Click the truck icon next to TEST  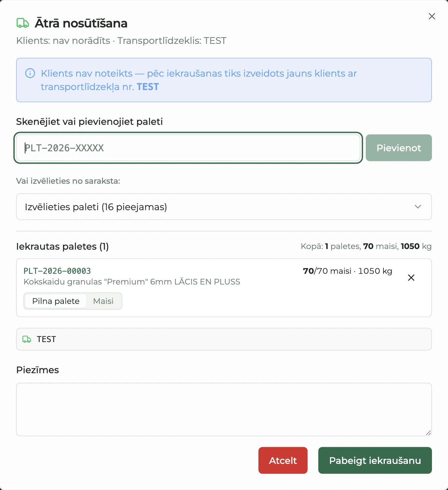coord(27,339)
